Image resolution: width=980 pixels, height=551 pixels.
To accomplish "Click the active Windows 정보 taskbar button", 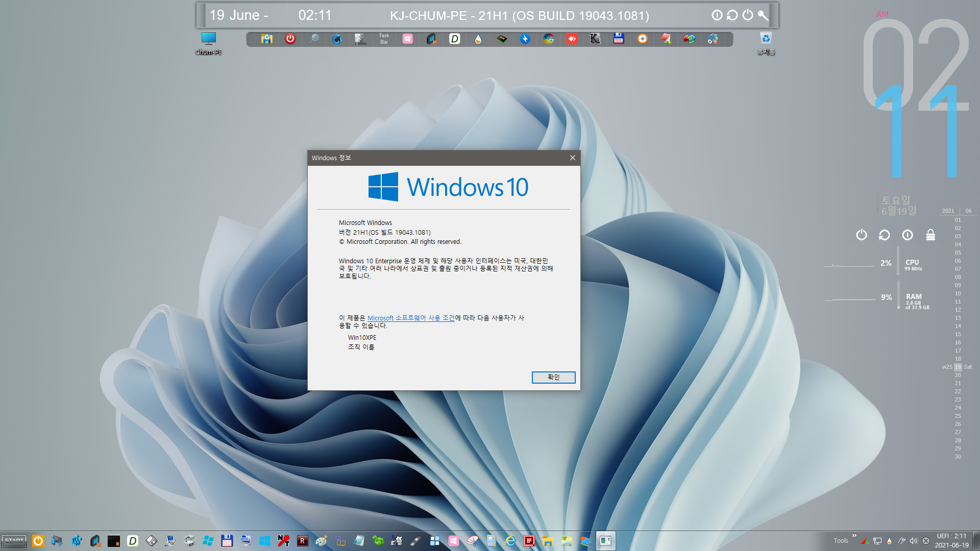I will (605, 541).
